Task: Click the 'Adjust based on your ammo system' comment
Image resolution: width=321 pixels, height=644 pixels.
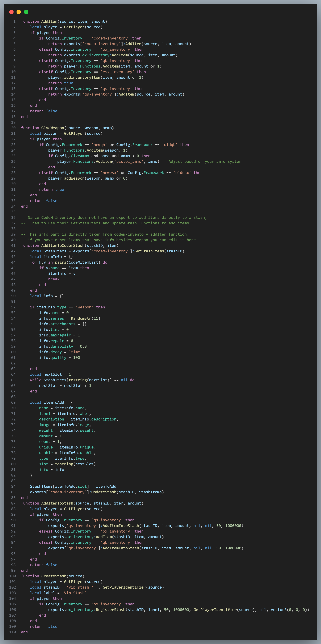Action: 201,161
